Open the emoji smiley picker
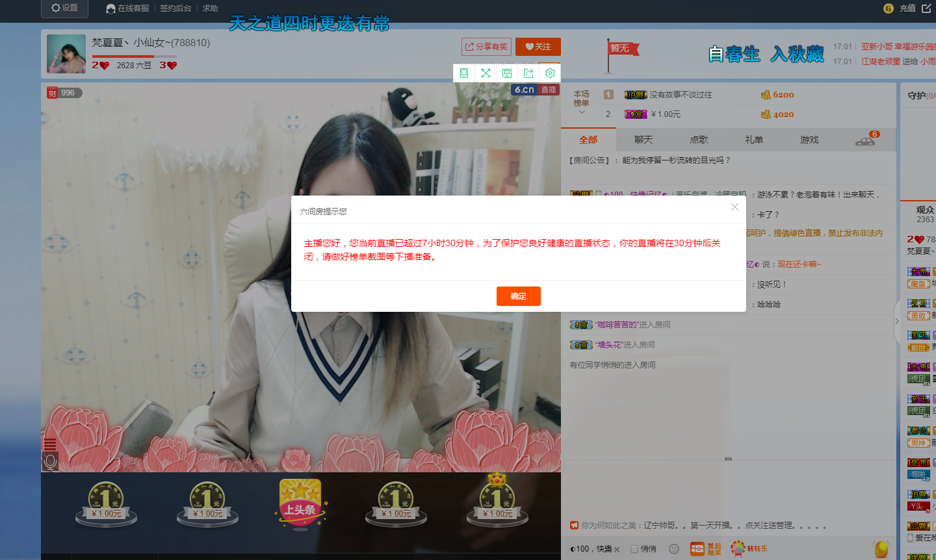The width and height of the screenshot is (936, 560). click(x=674, y=549)
